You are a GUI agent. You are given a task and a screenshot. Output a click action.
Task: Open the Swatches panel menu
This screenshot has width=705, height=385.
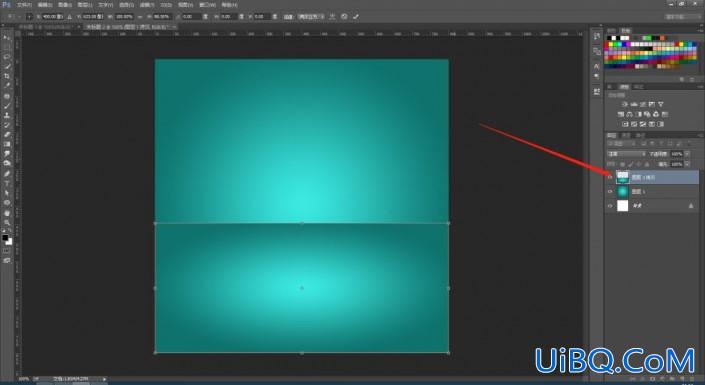click(x=701, y=31)
